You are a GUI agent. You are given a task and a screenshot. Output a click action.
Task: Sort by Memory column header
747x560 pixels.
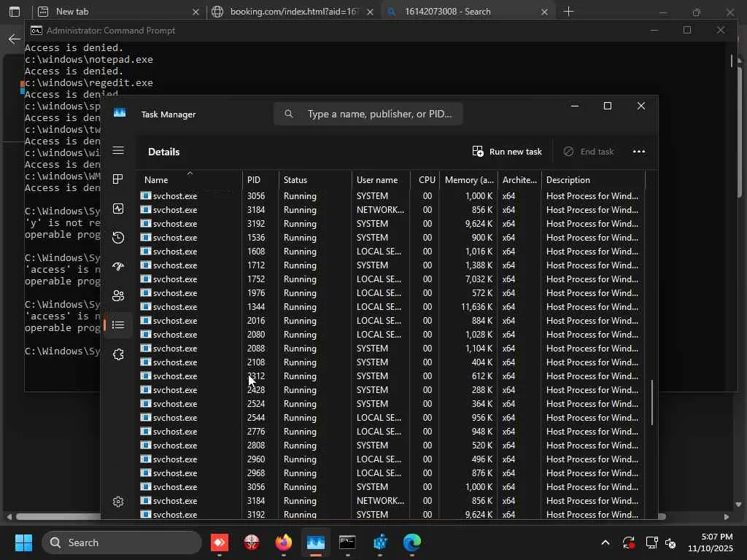click(469, 180)
